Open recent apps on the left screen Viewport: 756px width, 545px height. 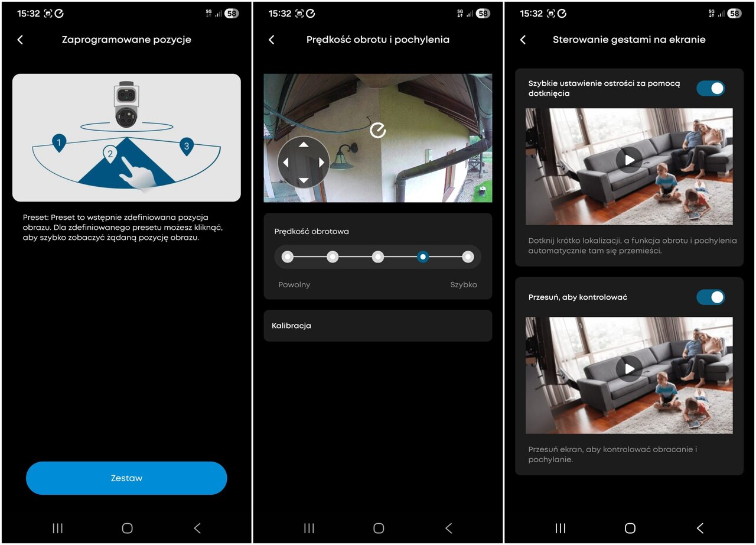[57, 528]
